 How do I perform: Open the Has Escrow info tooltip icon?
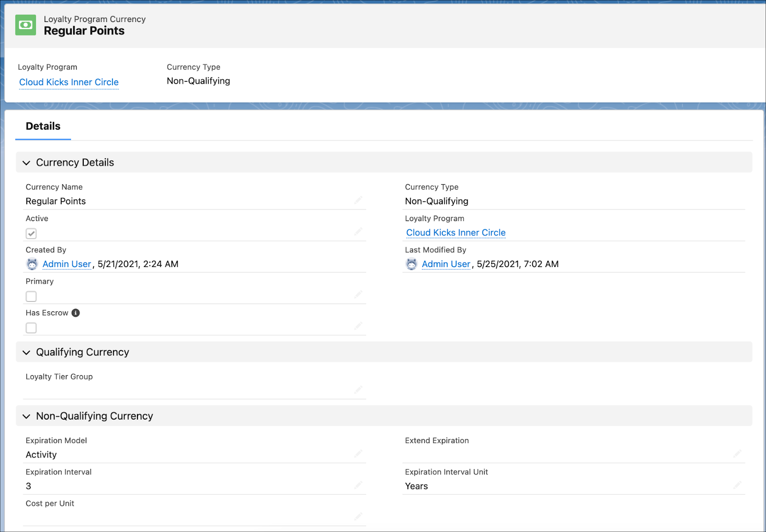click(x=75, y=312)
